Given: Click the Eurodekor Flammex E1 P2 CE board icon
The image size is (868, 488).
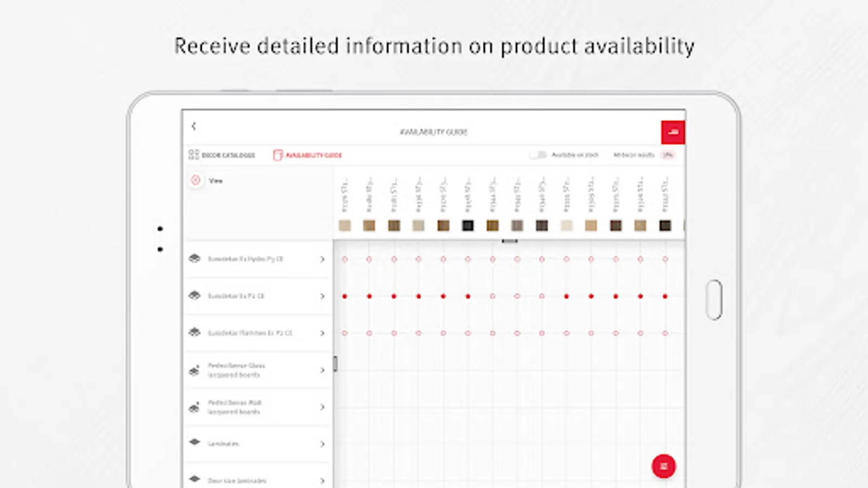Looking at the screenshot, I should (194, 332).
